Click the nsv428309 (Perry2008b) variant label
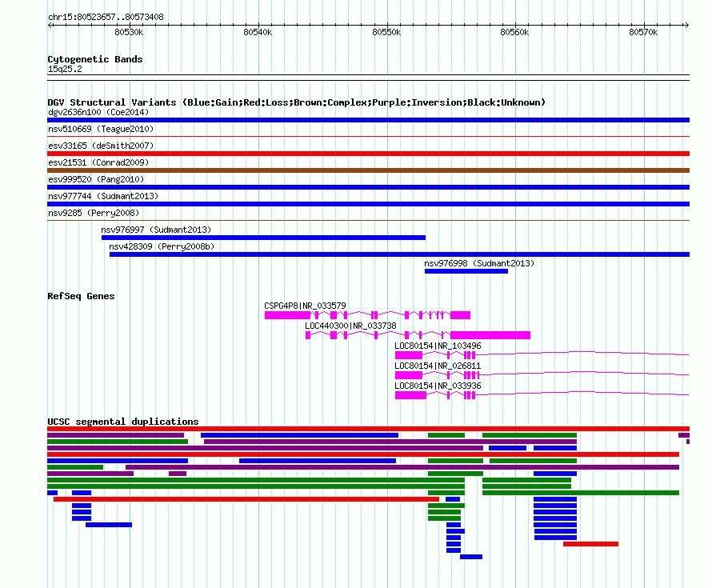 (x=162, y=246)
